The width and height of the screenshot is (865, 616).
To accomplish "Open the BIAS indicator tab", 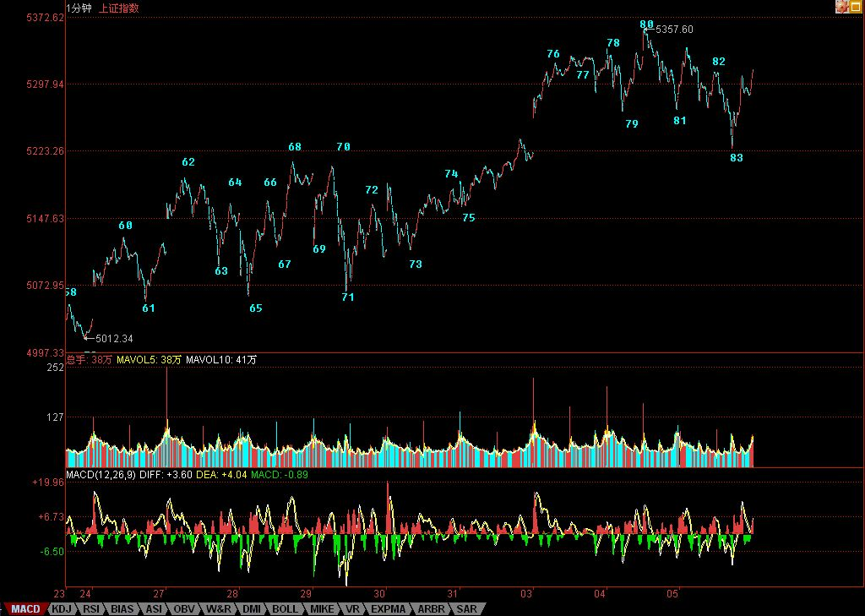I will tap(122, 608).
